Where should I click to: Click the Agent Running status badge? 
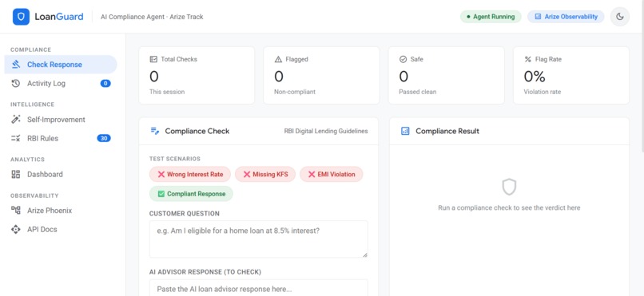[x=491, y=17]
